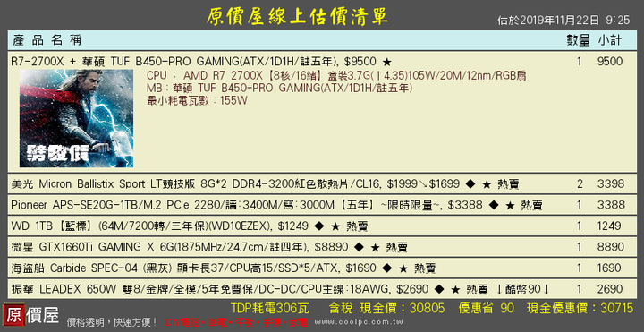Viewport: 644px width, 332px height.
Task: Click the 產品名稱 column header
Action: 47,40
